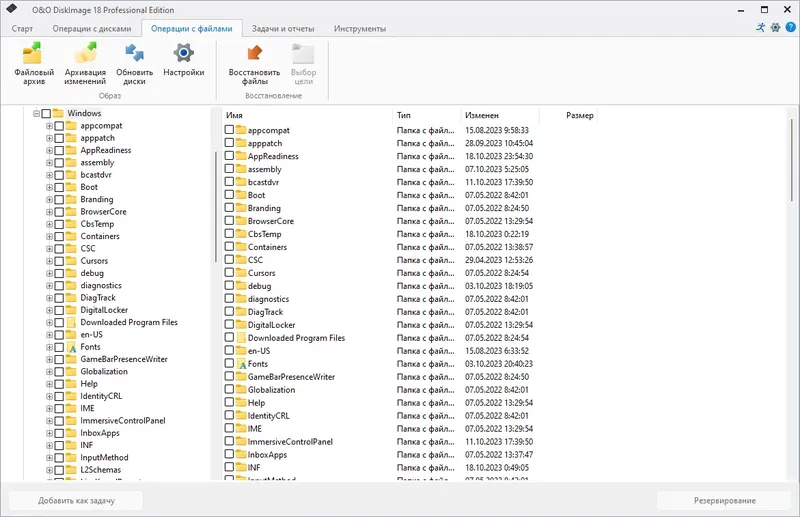Tick the DiagTrack checkbox in the tree

(59, 298)
